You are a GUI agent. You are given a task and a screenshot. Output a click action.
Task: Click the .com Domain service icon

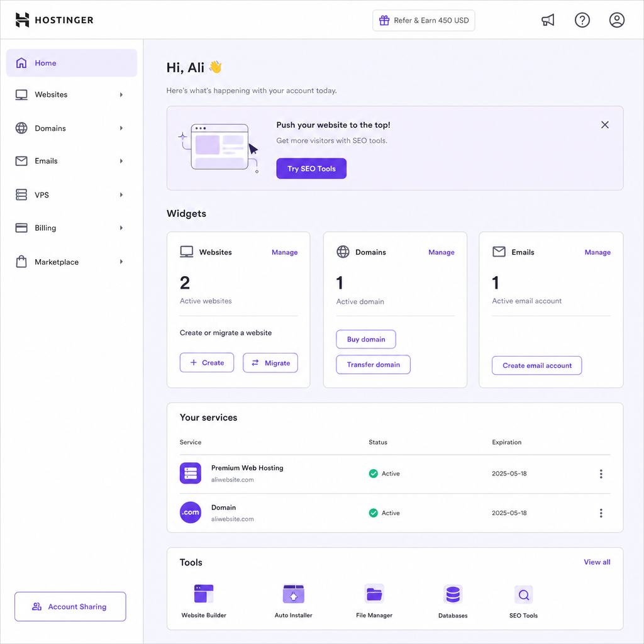pyautogui.click(x=191, y=512)
